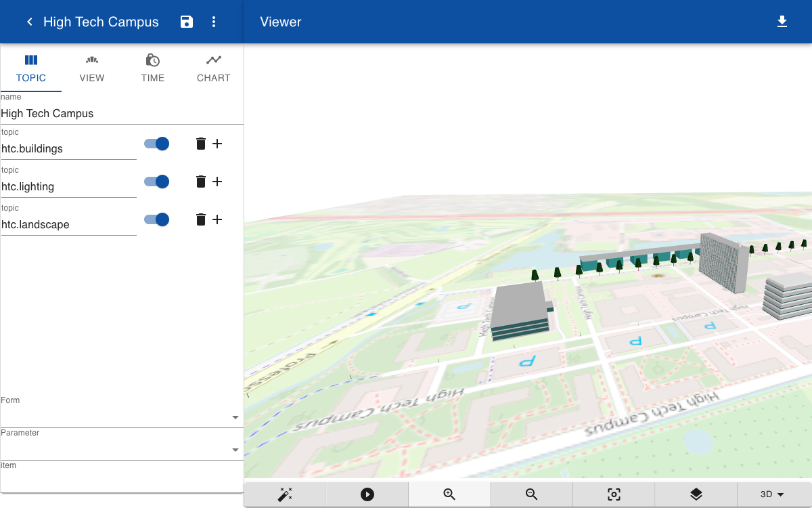The width and height of the screenshot is (812, 508).
Task: Open the three-dot more options menu
Action: coord(214,22)
